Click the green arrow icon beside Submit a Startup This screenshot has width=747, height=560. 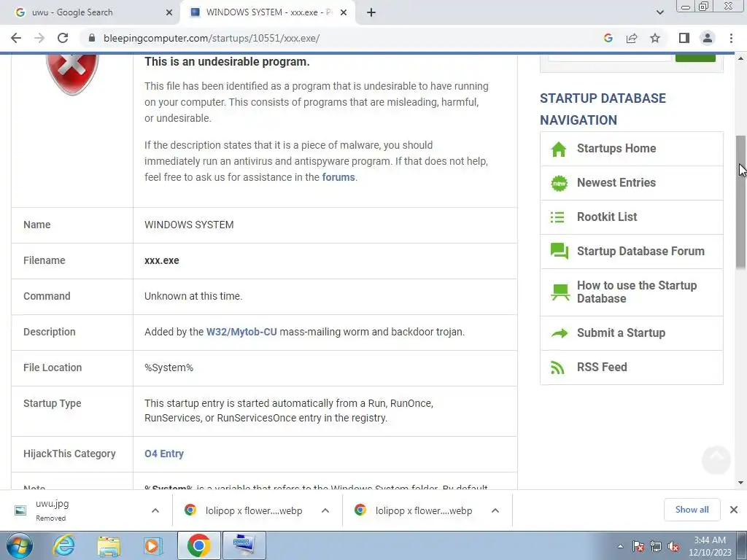tap(560, 333)
